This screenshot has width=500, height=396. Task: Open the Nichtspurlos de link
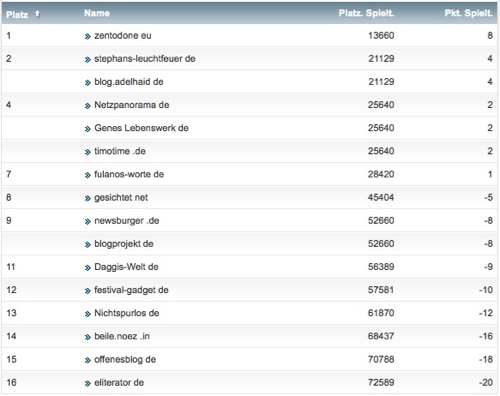pos(127,313)
